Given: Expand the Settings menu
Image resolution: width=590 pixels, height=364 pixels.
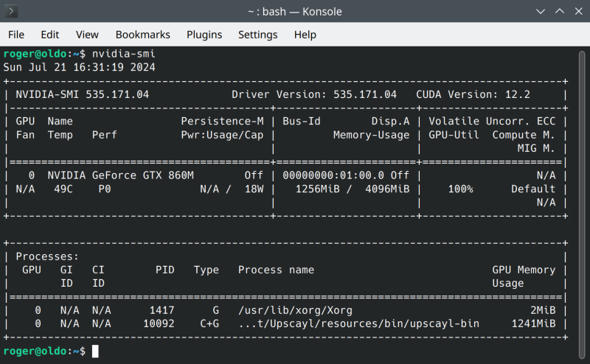Looking at the screenshot, I should (x=257, y=35).
